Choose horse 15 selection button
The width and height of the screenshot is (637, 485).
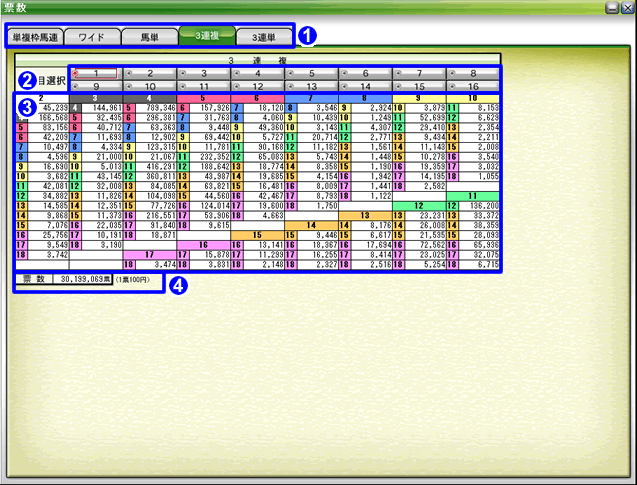(419, 86)
